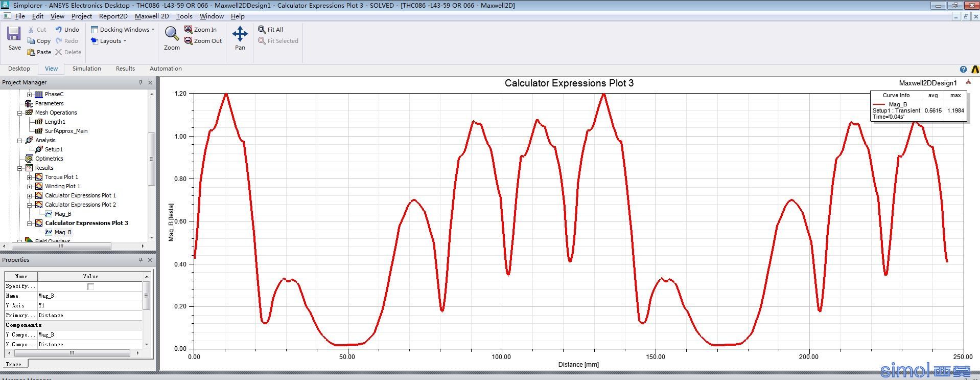
Task: Click the ANSYS logo icon at ribbon right
Action: click(975, 69)
